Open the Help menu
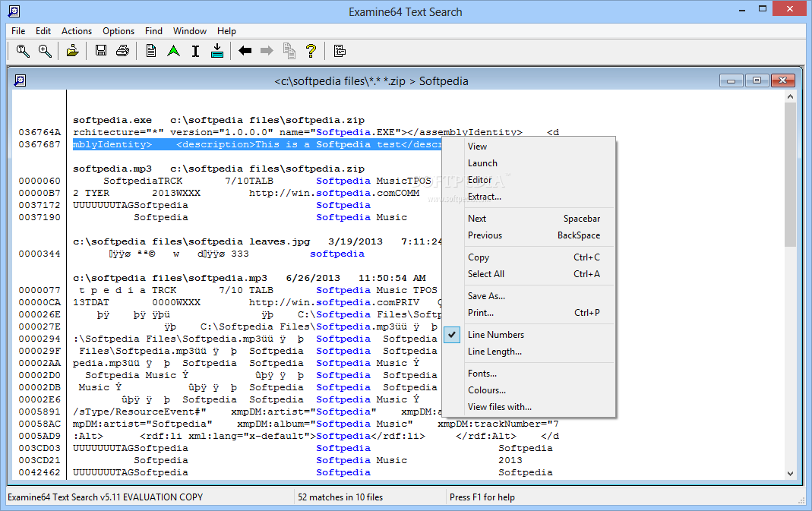Image resolution: width=812 pixels, height=511 pixels. (x=226, y=31)
